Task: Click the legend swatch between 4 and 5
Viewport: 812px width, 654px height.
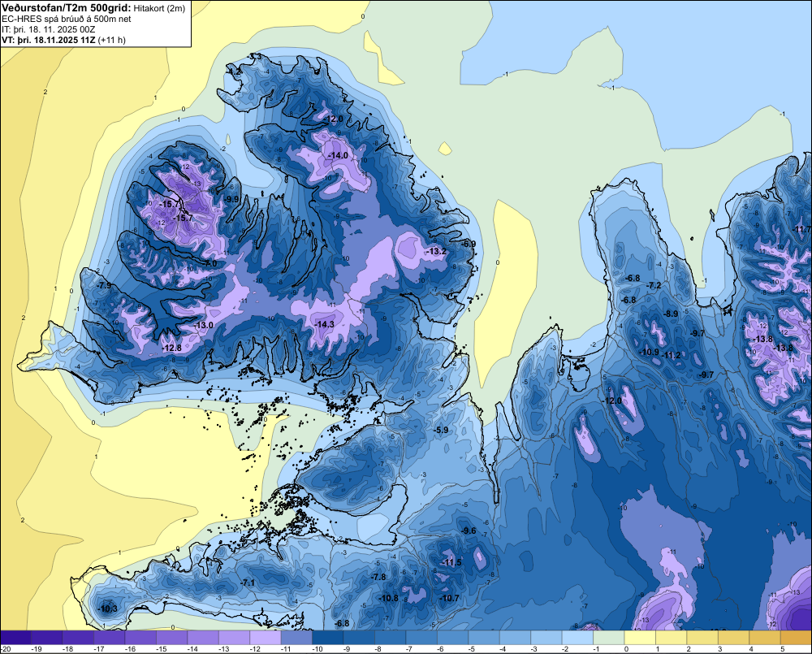Action: (x=765, y=637)
